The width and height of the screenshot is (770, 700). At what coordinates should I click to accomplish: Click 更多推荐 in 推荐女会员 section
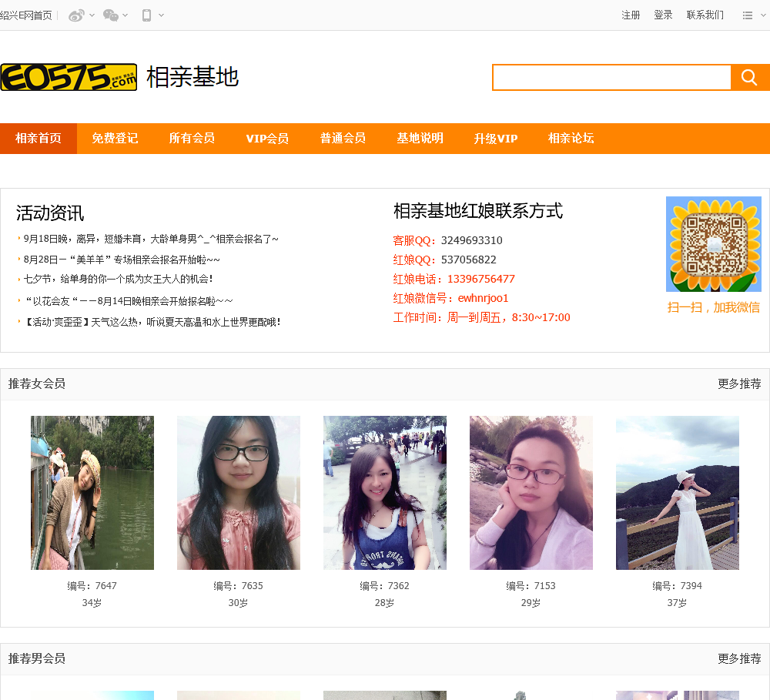click(739, 383)
